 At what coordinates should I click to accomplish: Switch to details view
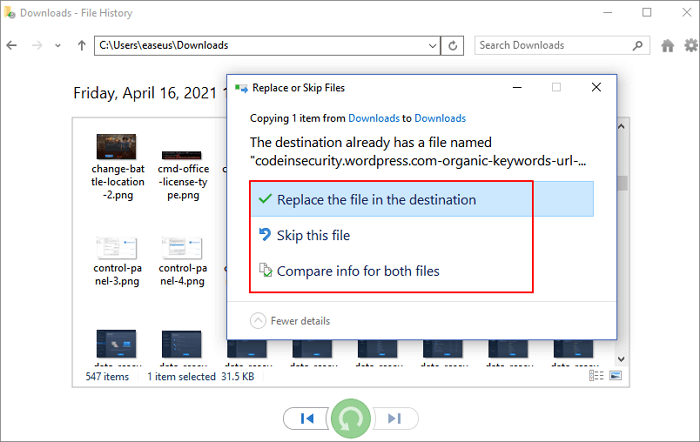click(x=596, y=375)
